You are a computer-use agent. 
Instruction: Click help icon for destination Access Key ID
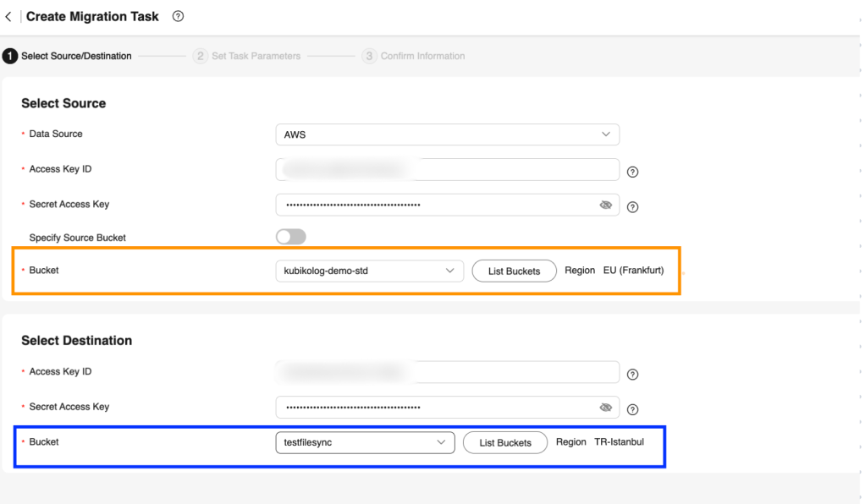632,375
